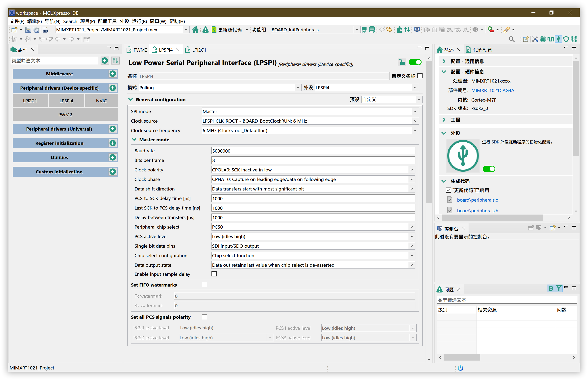Click the up-down arrows toolbar icon

[x=407, y=30]
